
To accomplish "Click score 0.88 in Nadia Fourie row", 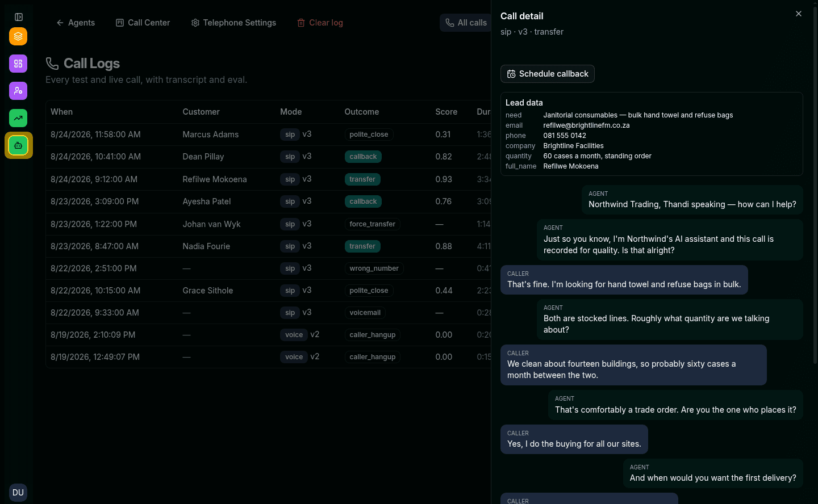I will [x=444, y=246].
